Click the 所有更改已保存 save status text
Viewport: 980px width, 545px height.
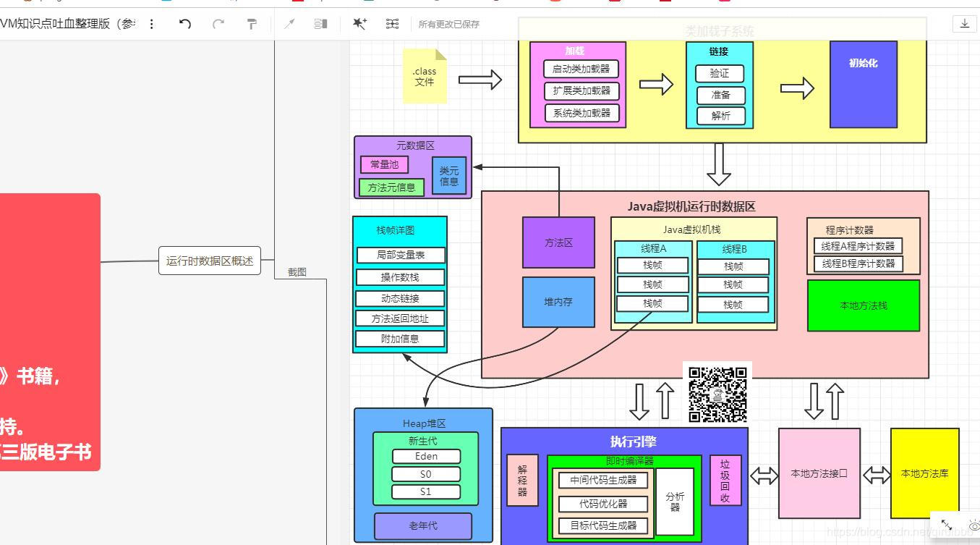coord(449,24)
